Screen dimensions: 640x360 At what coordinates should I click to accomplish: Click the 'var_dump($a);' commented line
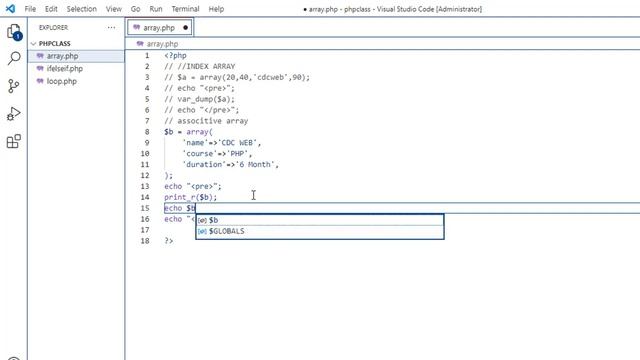(200, 99)
